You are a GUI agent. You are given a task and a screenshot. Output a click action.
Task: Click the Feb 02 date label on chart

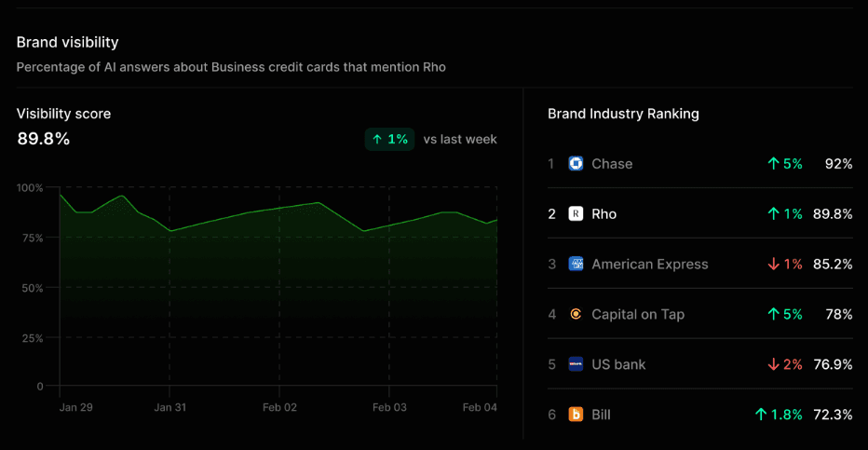click(x=279, y=407)
